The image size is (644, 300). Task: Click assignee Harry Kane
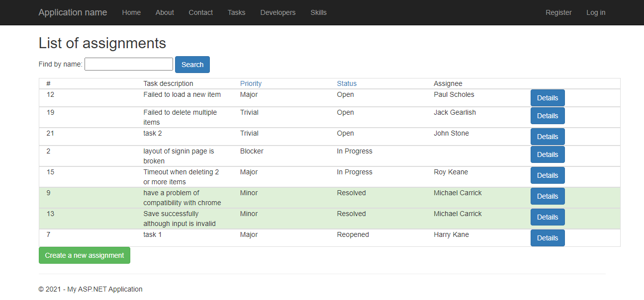coord(451,234)
